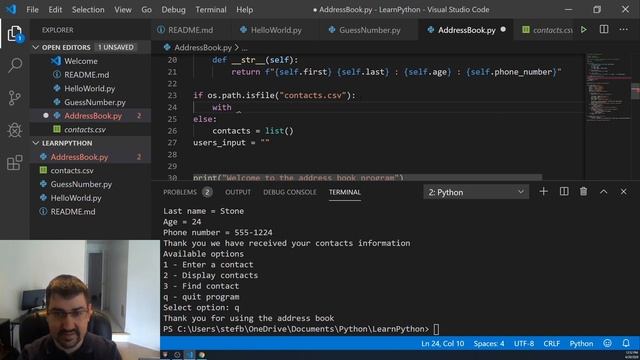Image resolution: width=640 pixels, height=360 pixels.
Task: Open HelloWorld.py in Open Editors list
Action: (x=89, y=89)
